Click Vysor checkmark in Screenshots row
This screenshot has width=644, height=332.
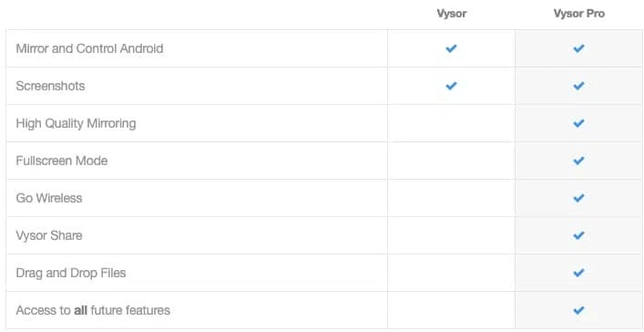click(x=451, y=86)
